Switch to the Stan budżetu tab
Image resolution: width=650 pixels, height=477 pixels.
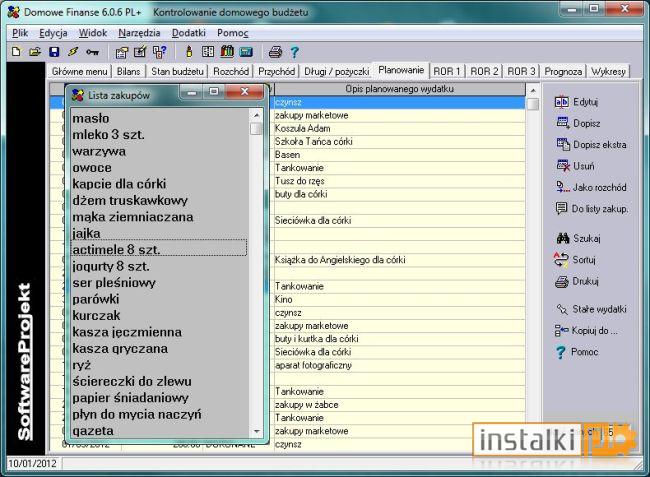coord(177,71)
